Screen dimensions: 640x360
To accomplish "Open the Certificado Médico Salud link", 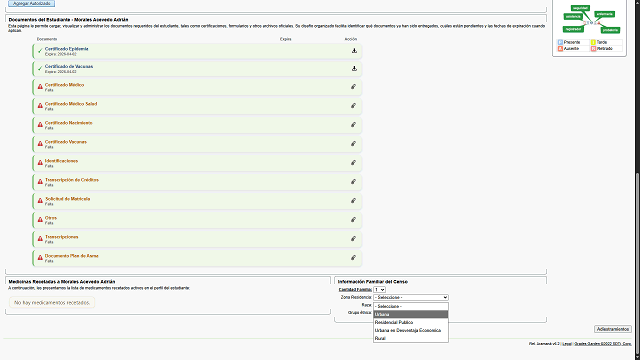I will coord(71,104).
